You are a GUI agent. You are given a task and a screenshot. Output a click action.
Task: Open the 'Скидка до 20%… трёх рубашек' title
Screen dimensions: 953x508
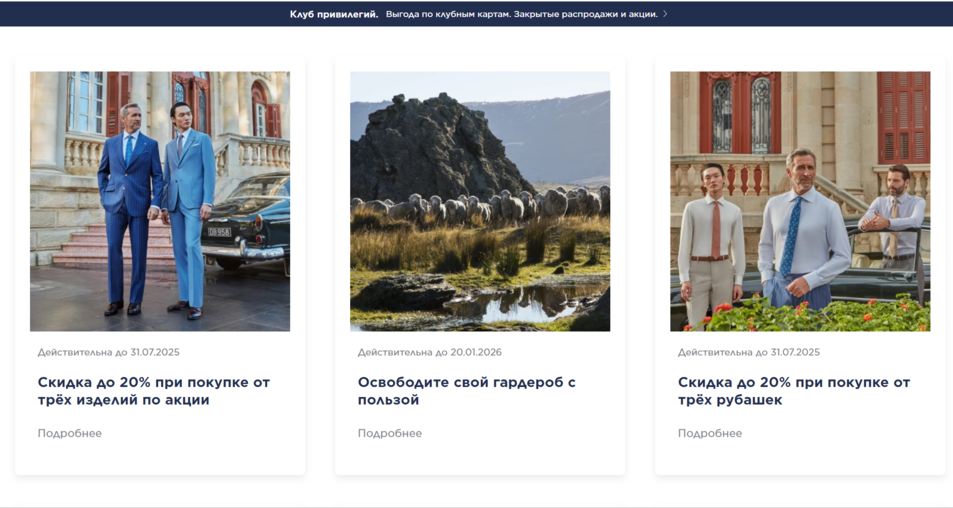pyautogui.click(x=794, y=391)
